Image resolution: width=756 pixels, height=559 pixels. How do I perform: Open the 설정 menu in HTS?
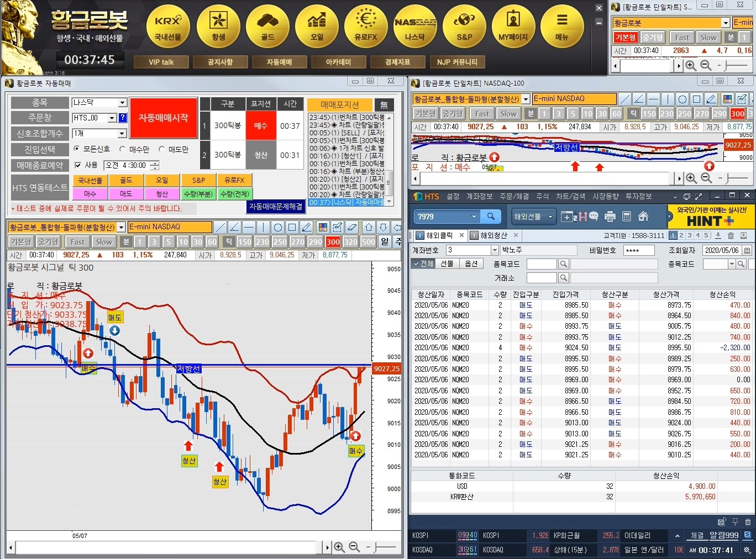click(x=453, y=196)
